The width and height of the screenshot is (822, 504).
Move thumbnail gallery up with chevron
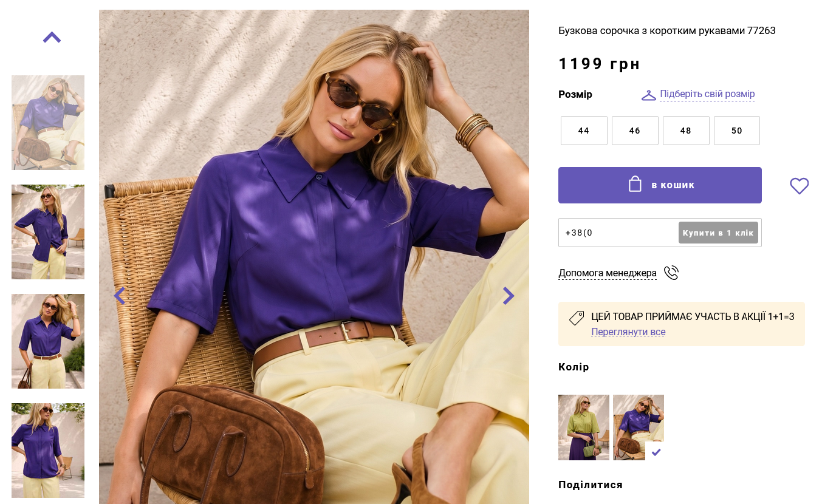click(52, 38)
